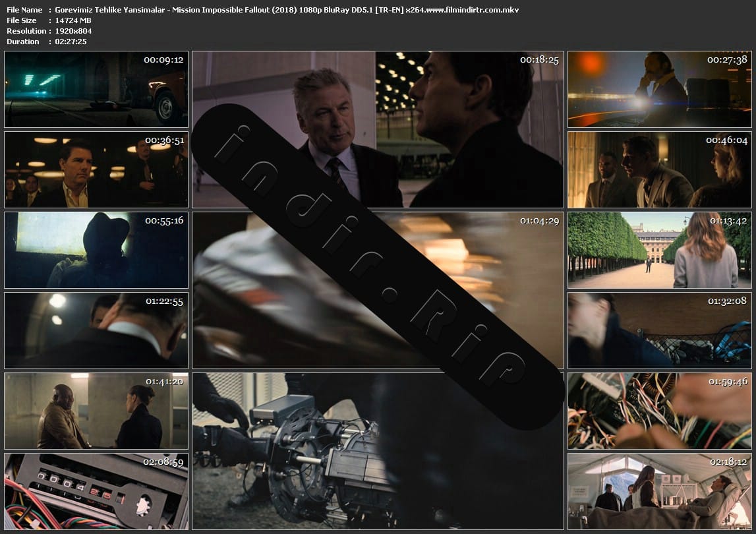Click the Resolution label
The height and width of the screenshot is (534, 756).
tap(26, 31)
